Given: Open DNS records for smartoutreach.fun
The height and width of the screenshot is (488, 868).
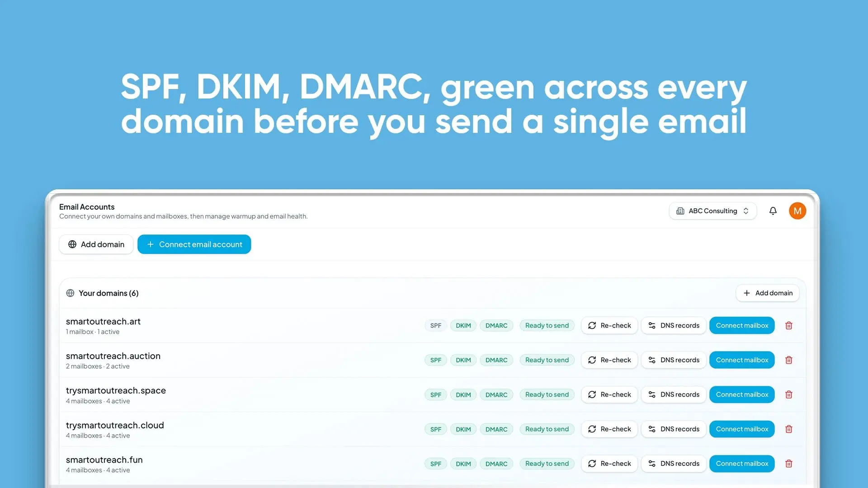Looking at the screenshot, I should point(674,464).
